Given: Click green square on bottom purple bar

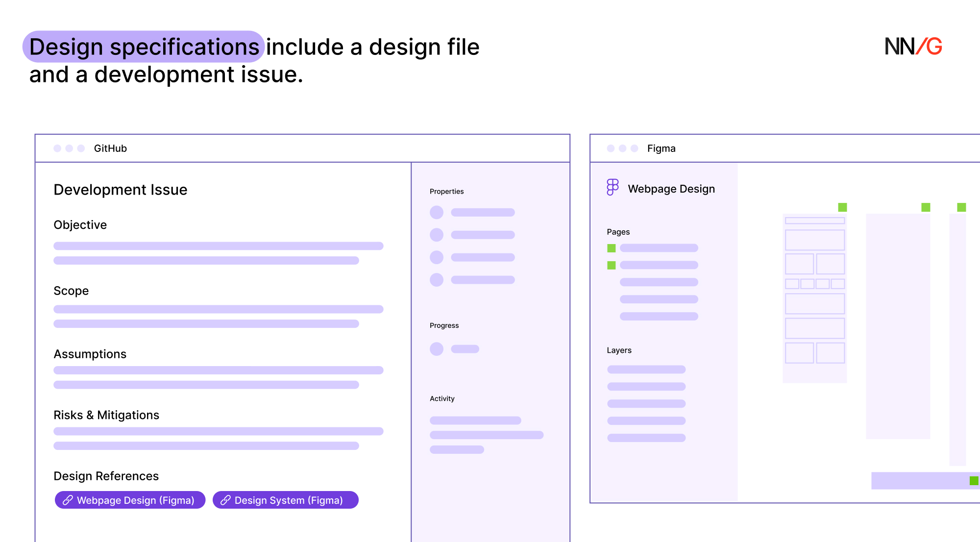Looking at the screenshot, I should [974, 480].
